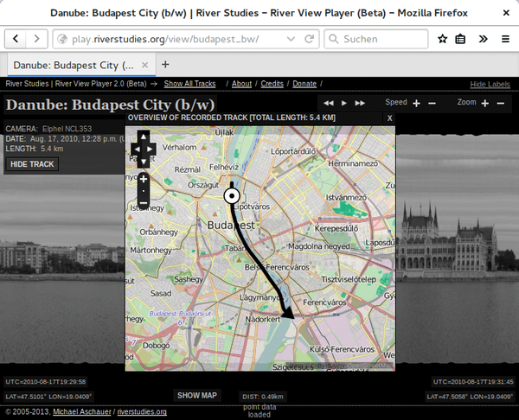Image resolution: width=519 pixels, height=420 pixels.
Task: Decrease playback Speed with minus
Action: click(432, 103)
